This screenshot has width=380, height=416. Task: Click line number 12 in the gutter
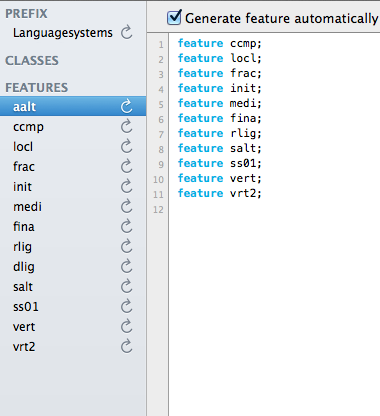click(158, 210)
